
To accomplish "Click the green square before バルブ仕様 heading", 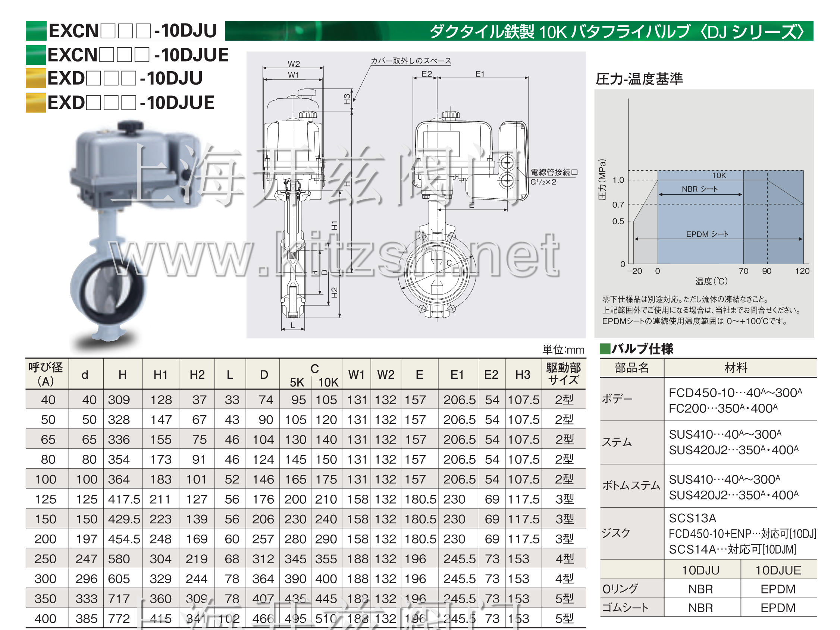I will (605, 349).
